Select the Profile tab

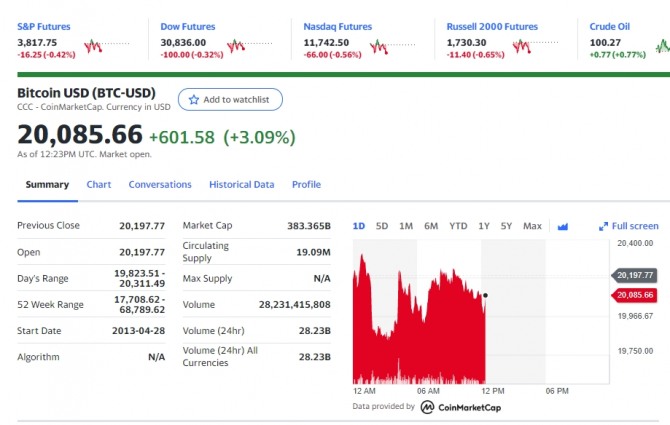(x=306, y=185)
